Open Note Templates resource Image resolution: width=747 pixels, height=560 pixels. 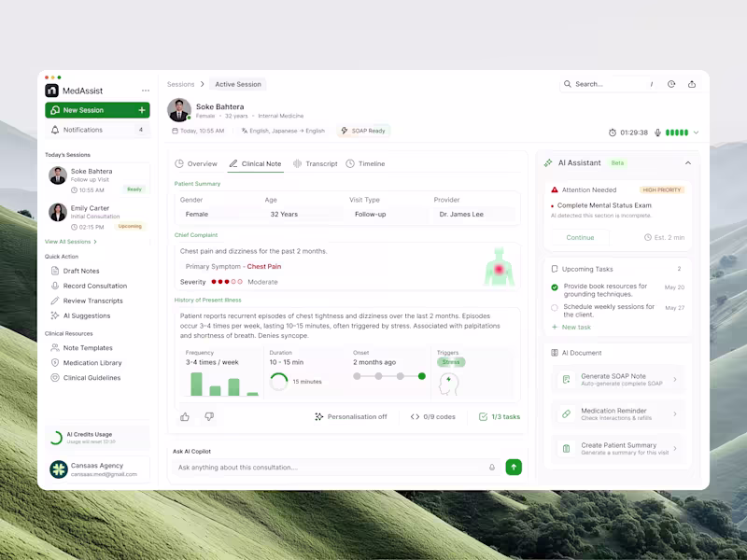(81, 347)
